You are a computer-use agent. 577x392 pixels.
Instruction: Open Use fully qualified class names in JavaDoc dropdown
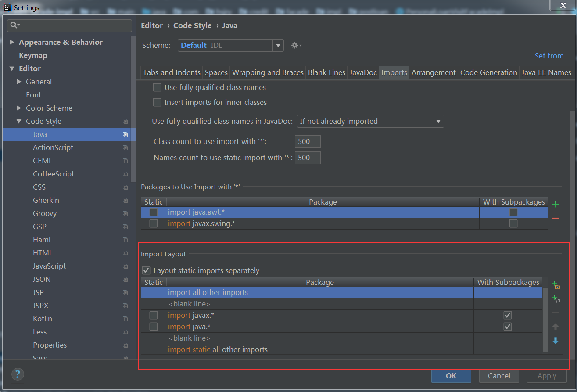(x=438, y=121)
